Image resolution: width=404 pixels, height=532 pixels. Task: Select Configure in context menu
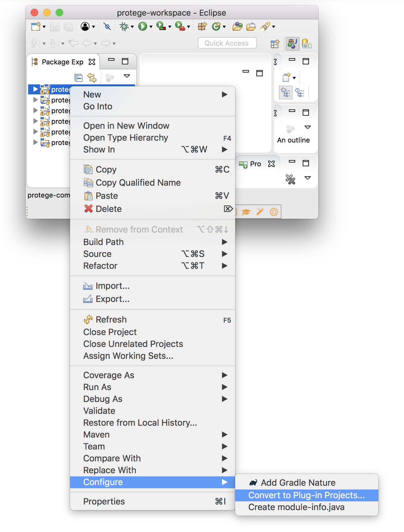pos(153,482)
